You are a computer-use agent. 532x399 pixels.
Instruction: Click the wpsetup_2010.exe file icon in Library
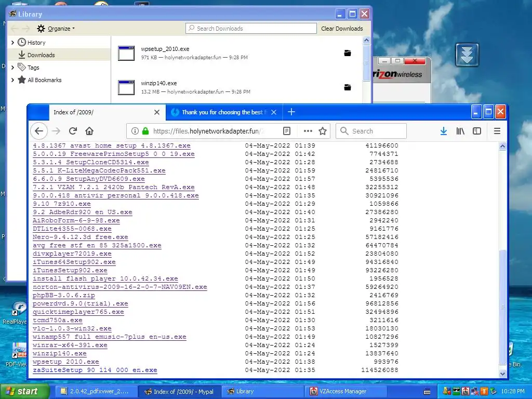[126, 54]
